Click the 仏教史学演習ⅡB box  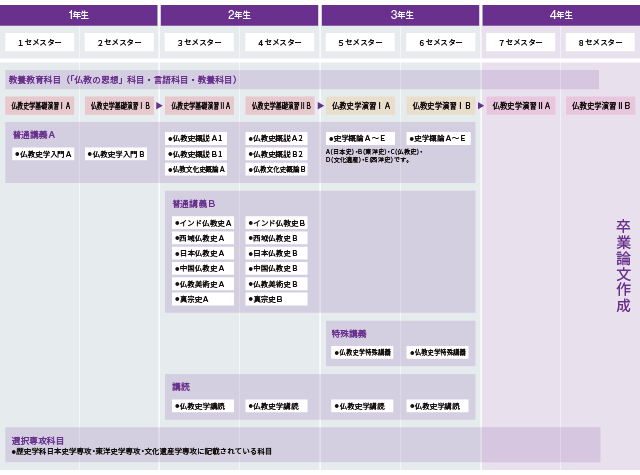coord(600,106)
